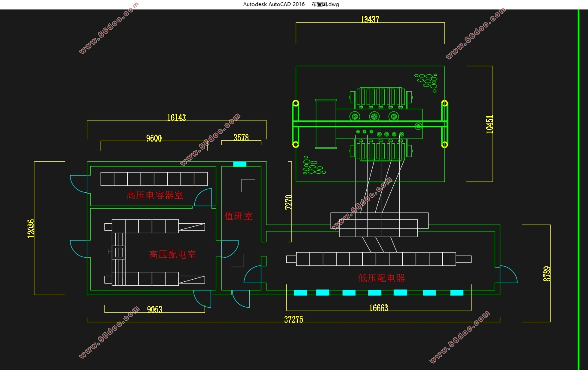This screenshot has width=588, height=370.
Task: Click the vertical 8789 dimension text
Action: coord(547,274)
